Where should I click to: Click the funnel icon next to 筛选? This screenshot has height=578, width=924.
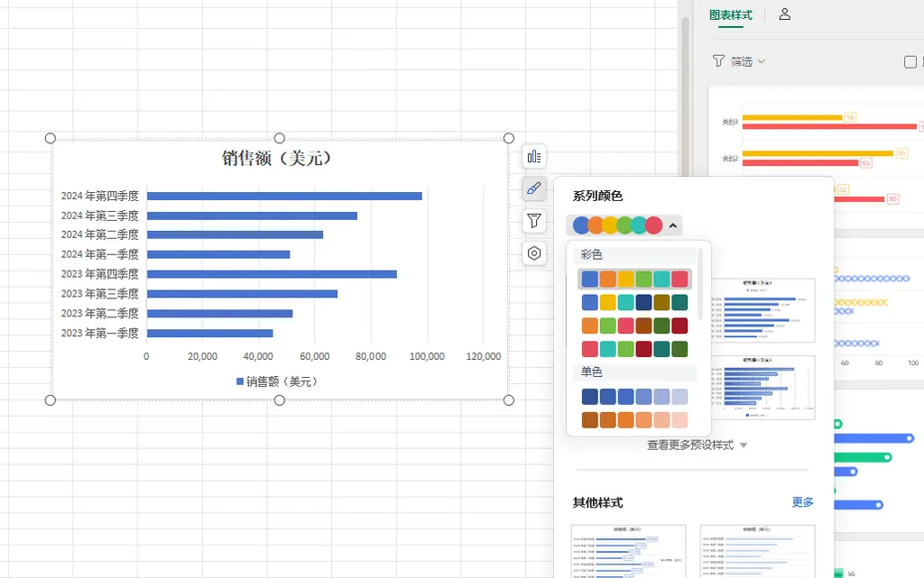[718, 61]
